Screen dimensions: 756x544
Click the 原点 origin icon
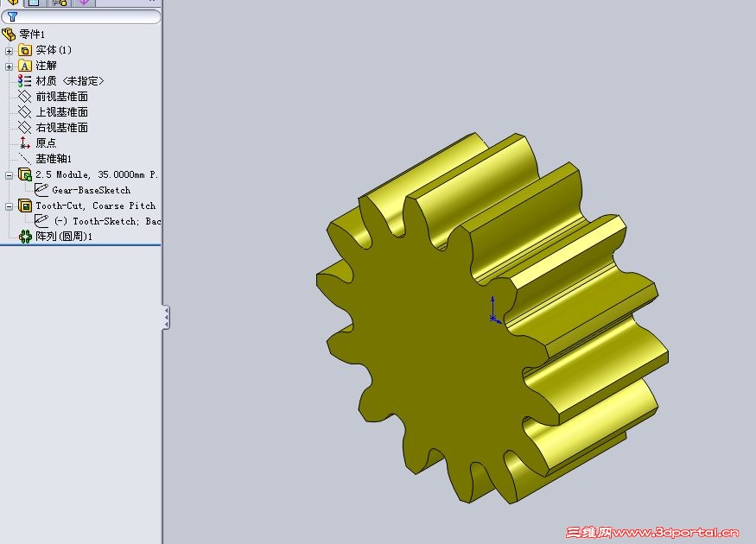(24, 142)
